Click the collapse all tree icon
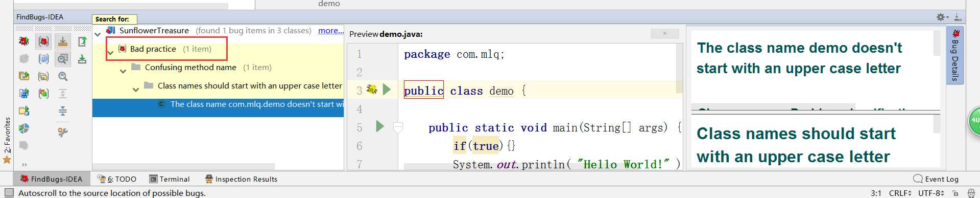This screenshot has width=980, height=198. coord(63,111)
